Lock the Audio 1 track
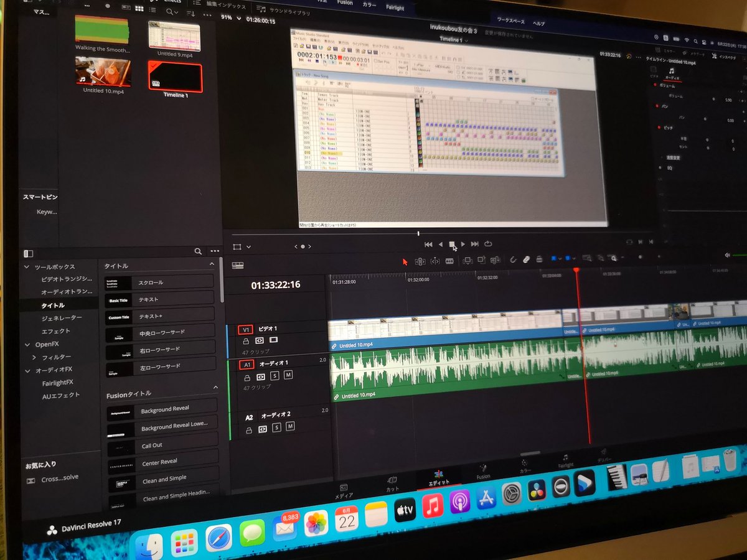This screenshot has height=560, width=747. [x=247, y=377]
